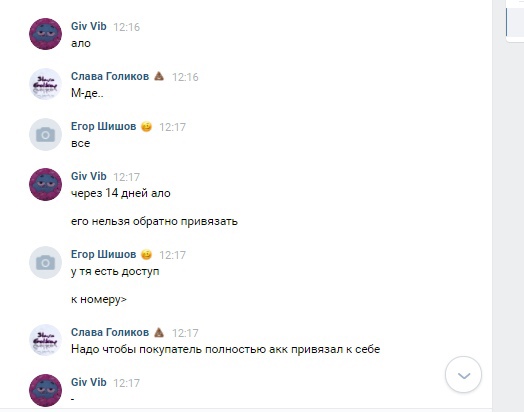Click the emoji next to Слава Голиков's name at 12:16
The image size is (524, 412).
click(159, 76)
